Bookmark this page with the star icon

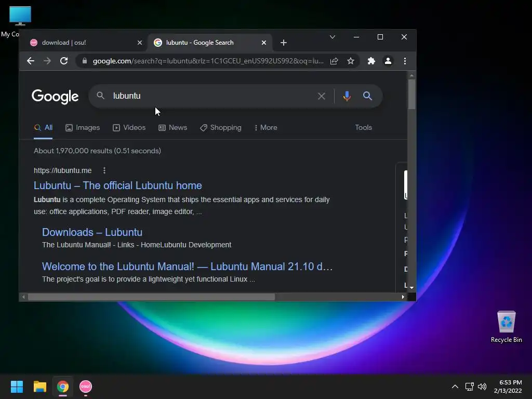pyautogui.click(x=351, y=61)
